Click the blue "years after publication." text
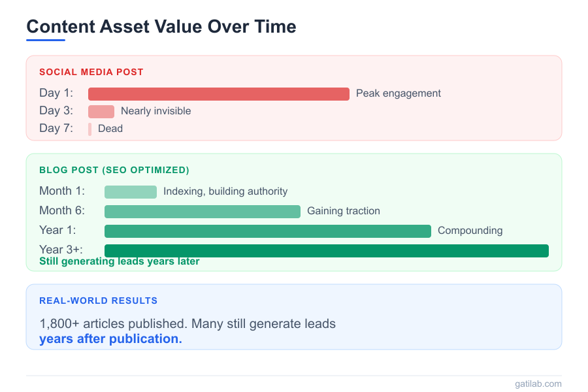This screenshot has width=588, height=392. point(110,339)
